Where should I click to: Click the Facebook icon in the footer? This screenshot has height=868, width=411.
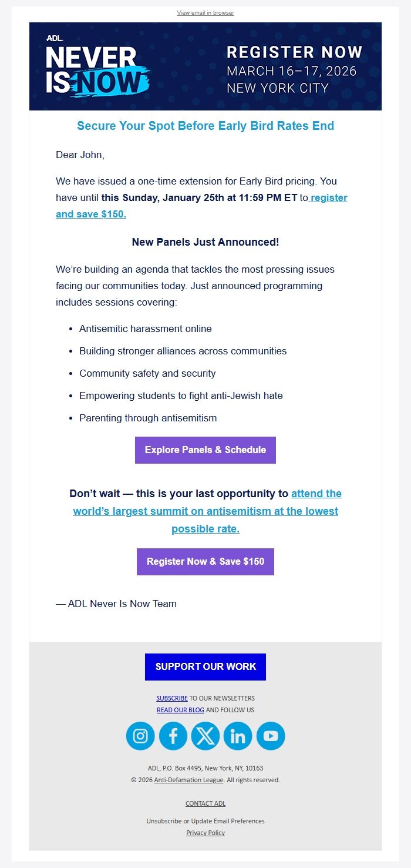[x=173, y=736]
